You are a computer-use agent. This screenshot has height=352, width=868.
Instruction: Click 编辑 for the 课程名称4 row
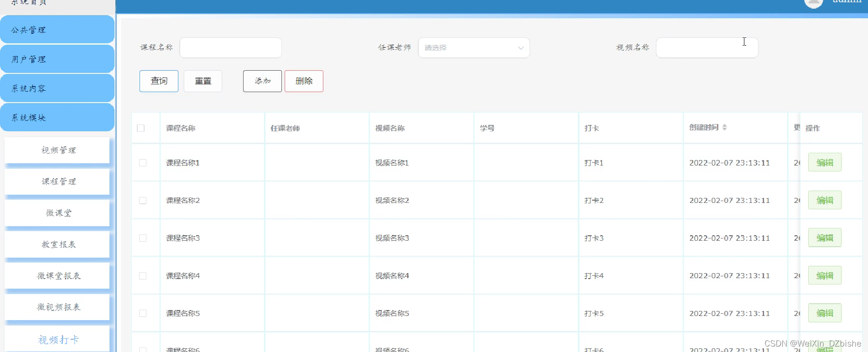tap(825, 275)
